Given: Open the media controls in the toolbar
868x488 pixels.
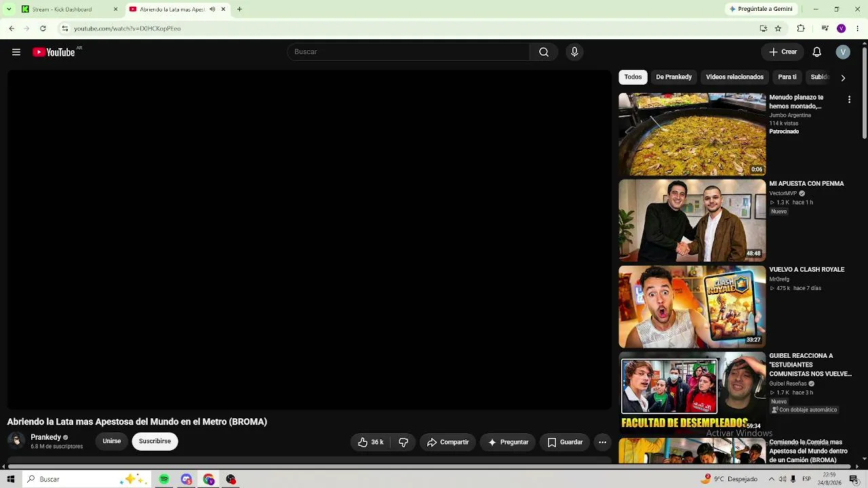Looking at the screenshot, I should click(x=825, y=28).
